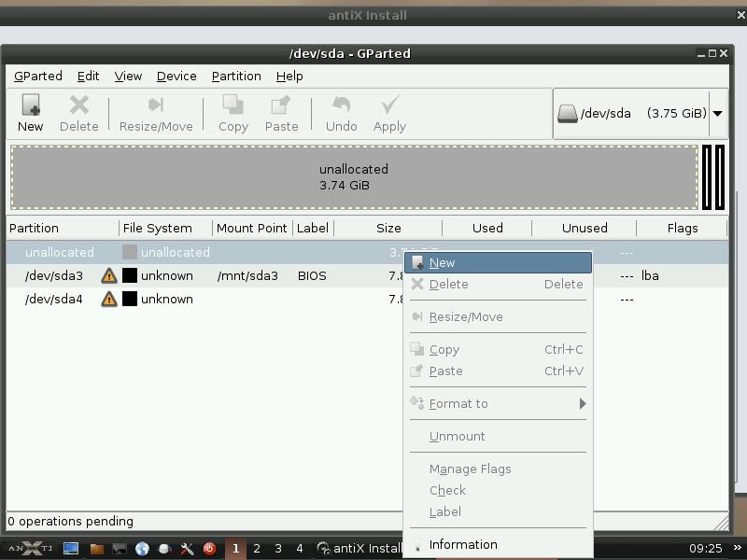
Task: Choose Label in the context menu
Action: pyautogui.click(x=499, y=511)
